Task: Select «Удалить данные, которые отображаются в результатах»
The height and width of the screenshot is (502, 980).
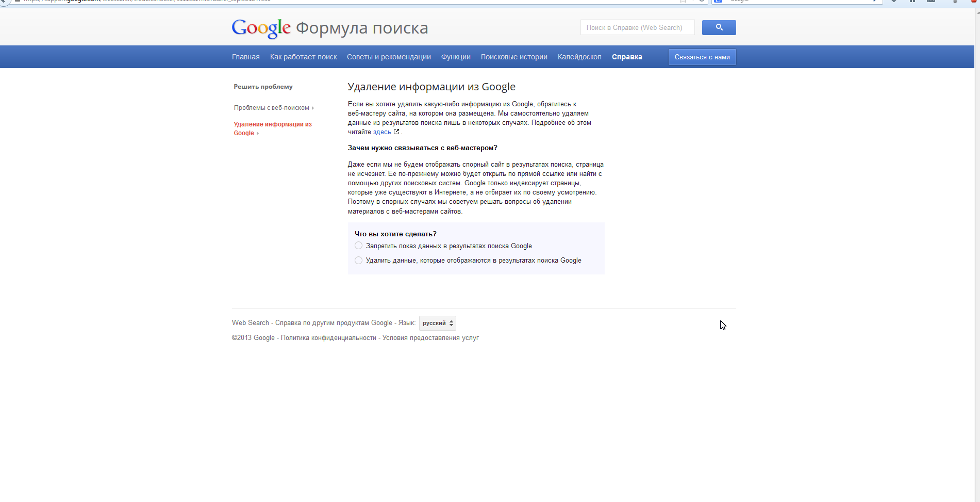Action: pyautogui.click(x=359, y=261)
